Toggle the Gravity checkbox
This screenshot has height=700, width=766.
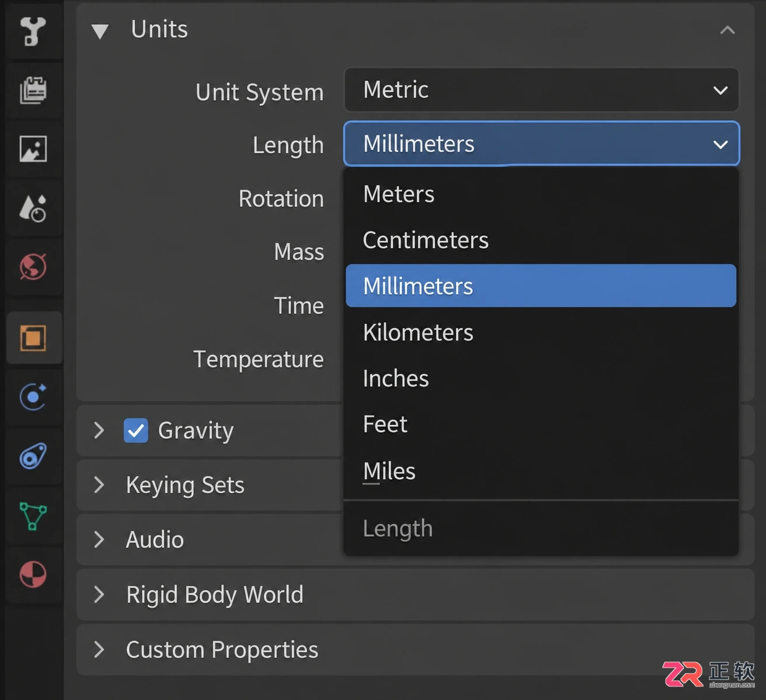135,431
